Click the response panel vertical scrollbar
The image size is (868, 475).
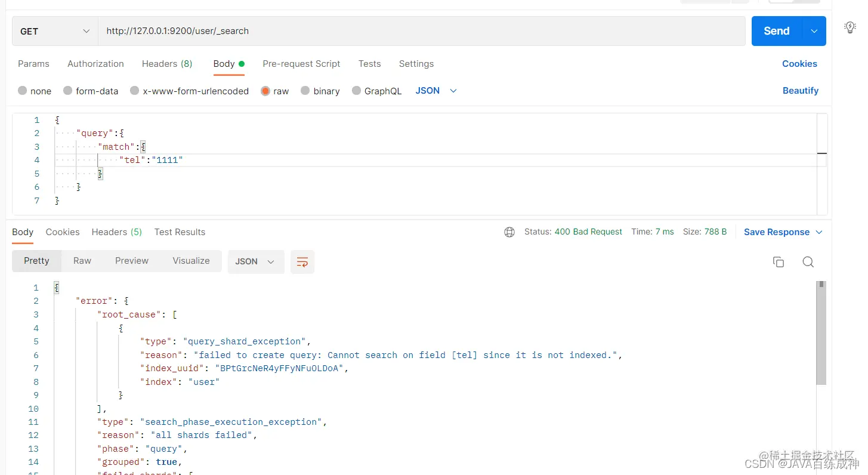tap(821, 332)
